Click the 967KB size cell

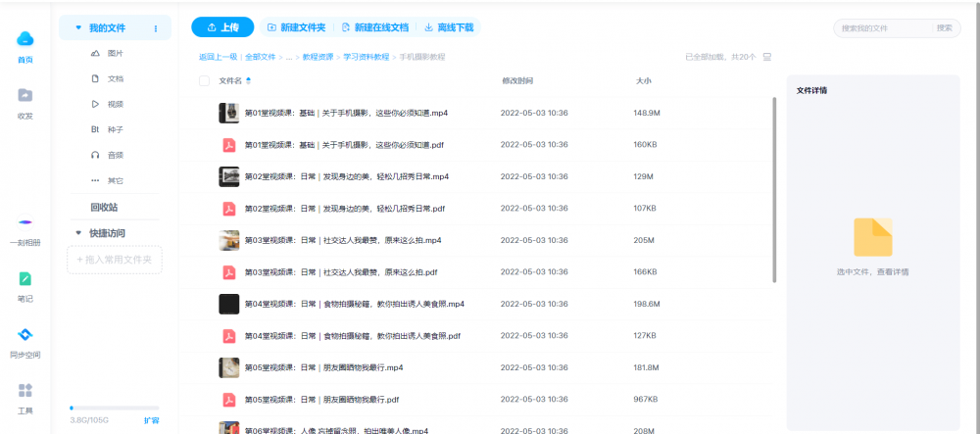coord(645,400)
